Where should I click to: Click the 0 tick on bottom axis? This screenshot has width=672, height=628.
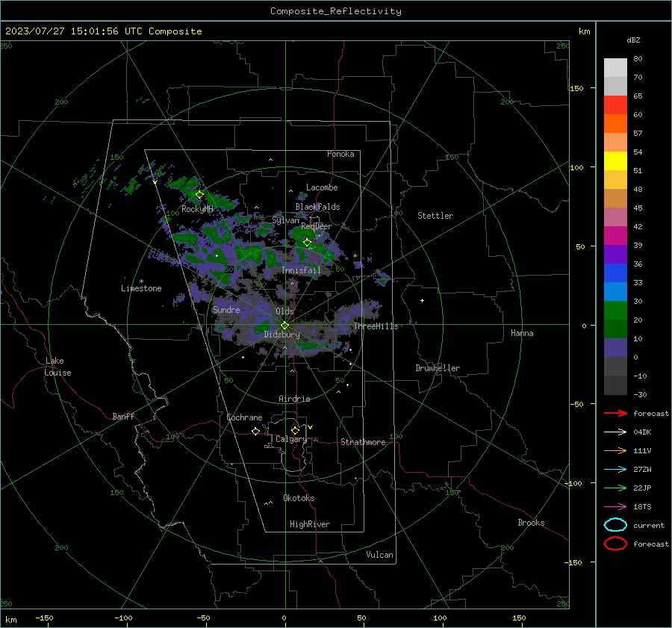pyautogui.click(x=284, y=618)
